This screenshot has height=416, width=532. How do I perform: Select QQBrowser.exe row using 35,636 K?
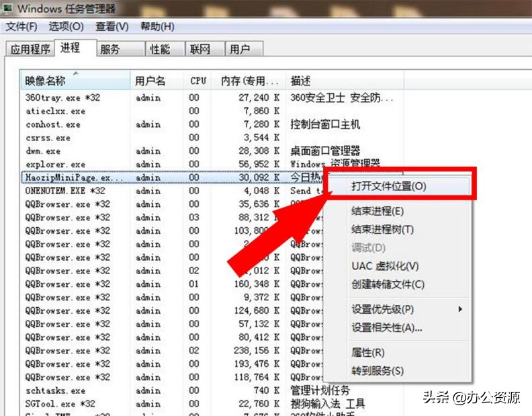coord(172,204)
